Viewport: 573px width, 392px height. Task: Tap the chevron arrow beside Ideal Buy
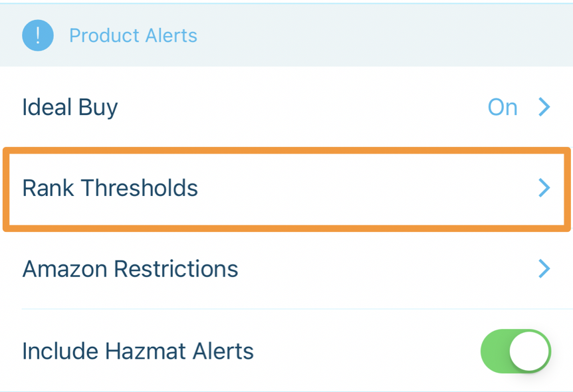544,107
